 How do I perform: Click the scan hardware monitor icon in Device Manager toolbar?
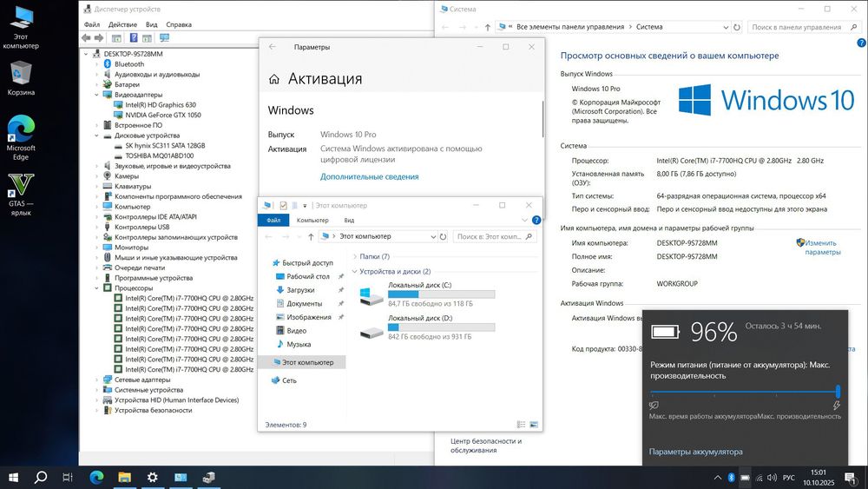tap(164, 37)
